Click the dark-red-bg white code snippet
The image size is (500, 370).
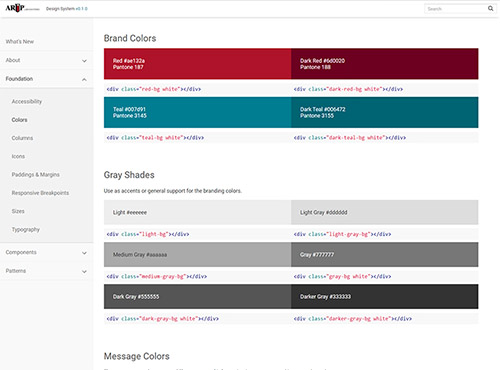pos(348,89)
